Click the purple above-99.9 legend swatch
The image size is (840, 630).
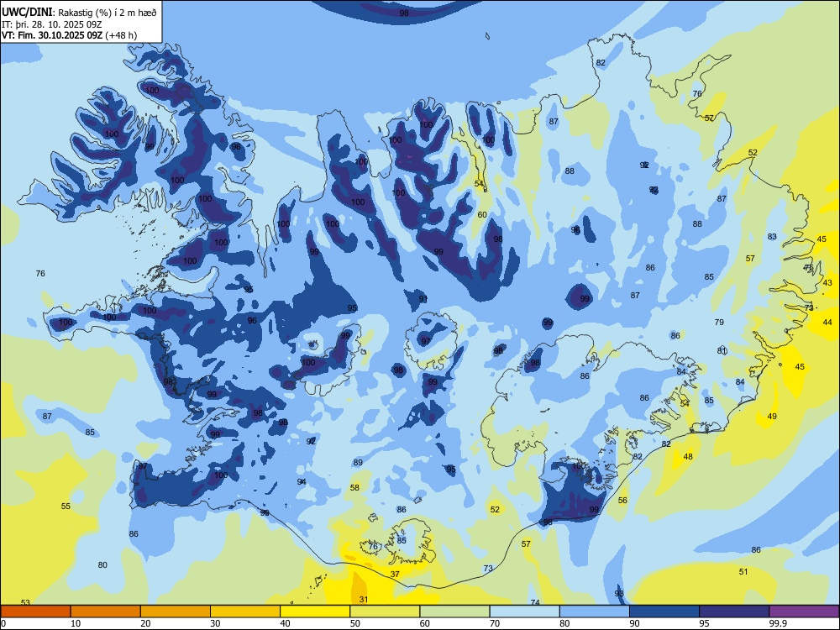tap(804, 612)
